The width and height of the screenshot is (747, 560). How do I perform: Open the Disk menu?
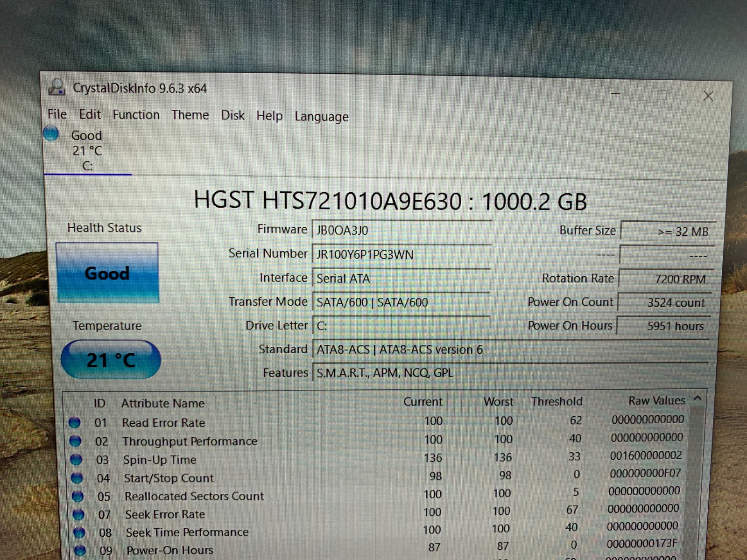coord(233,115)
